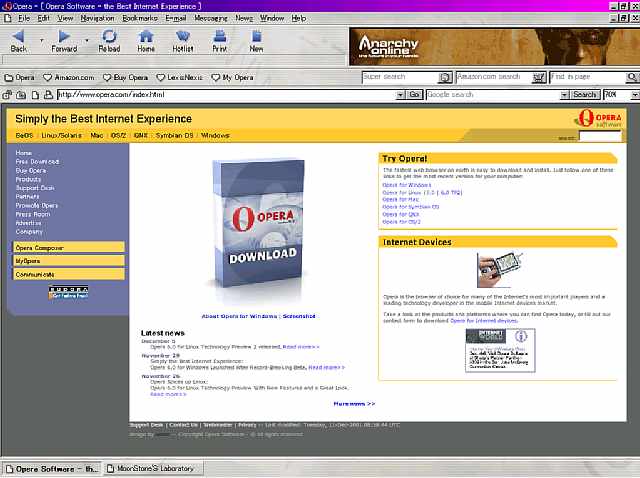Screen dimensions: 640x478
Task: Open the View menu
Action: click(x=65, y=18)
